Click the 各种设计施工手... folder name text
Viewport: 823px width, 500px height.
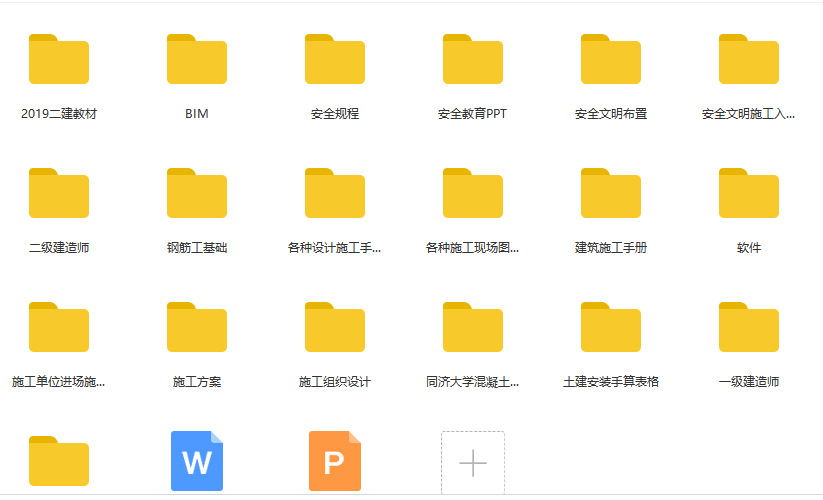pyautogui.click(x=335, y=248)
